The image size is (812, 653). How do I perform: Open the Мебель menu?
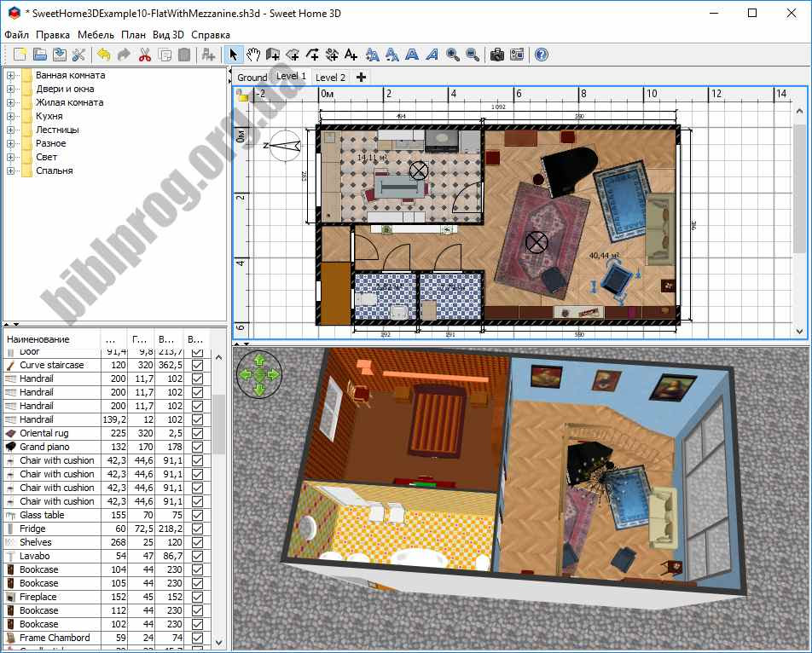[96, 35]
